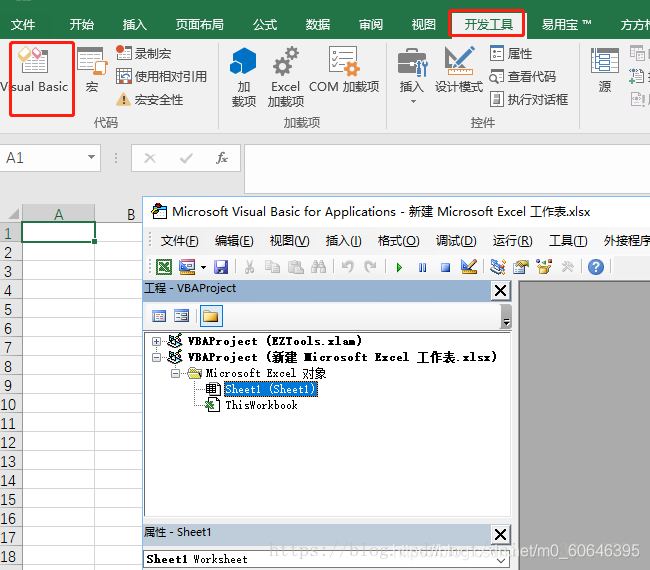650x570 pixels.
Task: Open the File (文件) ribbon tab
Action: [x=23, y=24]
